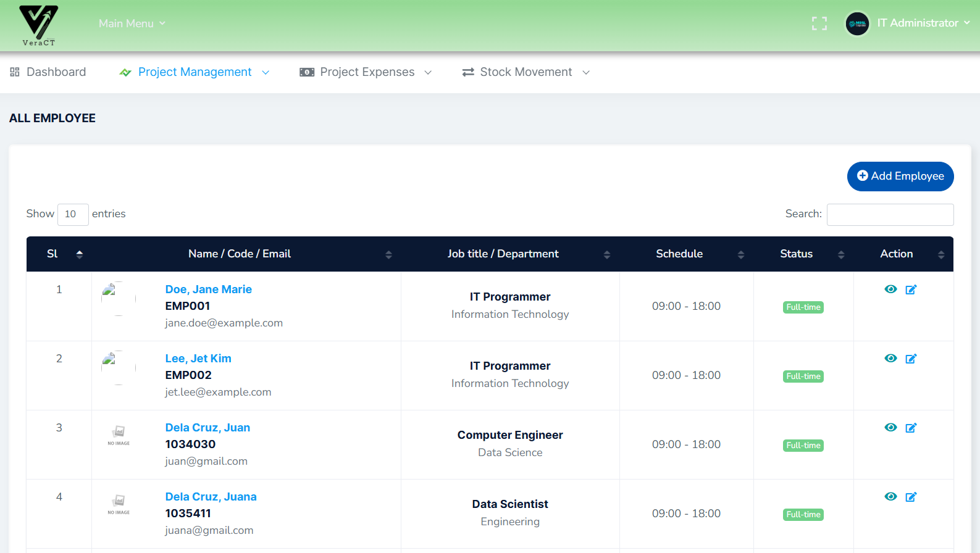Sort by the Status column arrows

(x=840, y=254)
